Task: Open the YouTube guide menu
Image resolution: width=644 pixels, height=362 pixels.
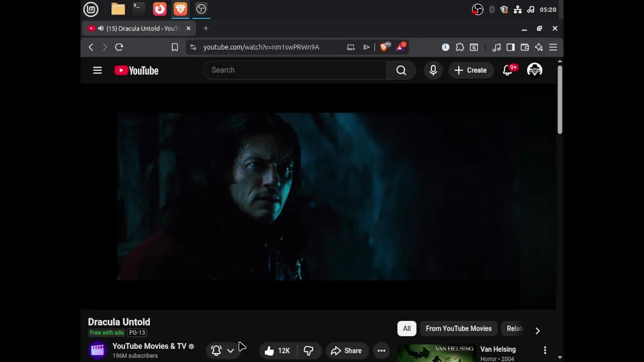Action: click(x=98, y=70)
